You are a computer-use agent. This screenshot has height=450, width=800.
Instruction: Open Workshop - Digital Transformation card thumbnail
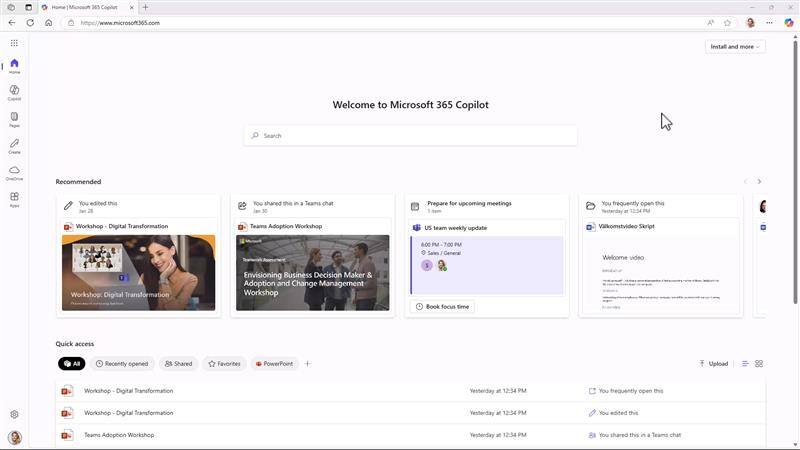138,272
